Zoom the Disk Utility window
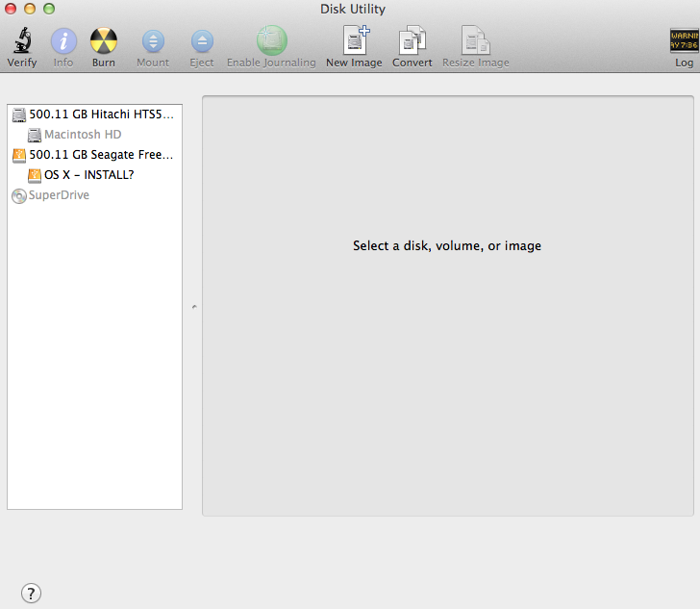Image resolution: width=700 pixels, height=609 pixels. coord(49,9)
